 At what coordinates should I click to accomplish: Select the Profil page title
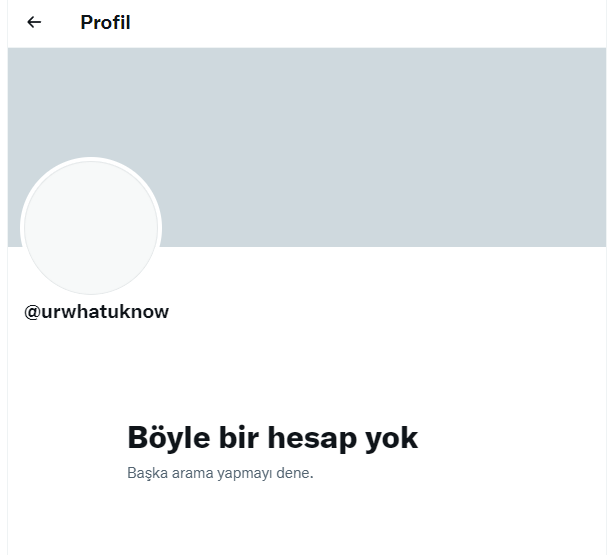[105, 22]
